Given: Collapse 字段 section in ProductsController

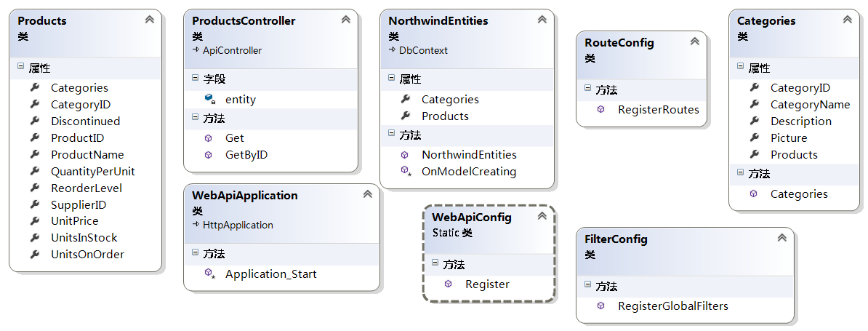Looking at the screenshot, I should (195, 78).
